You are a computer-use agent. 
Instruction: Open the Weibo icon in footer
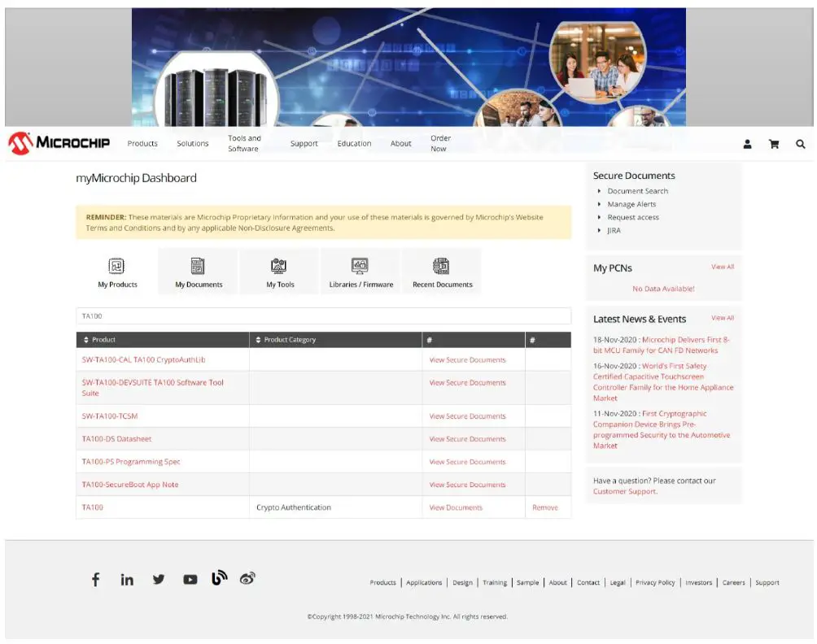(x=247, y=578)
